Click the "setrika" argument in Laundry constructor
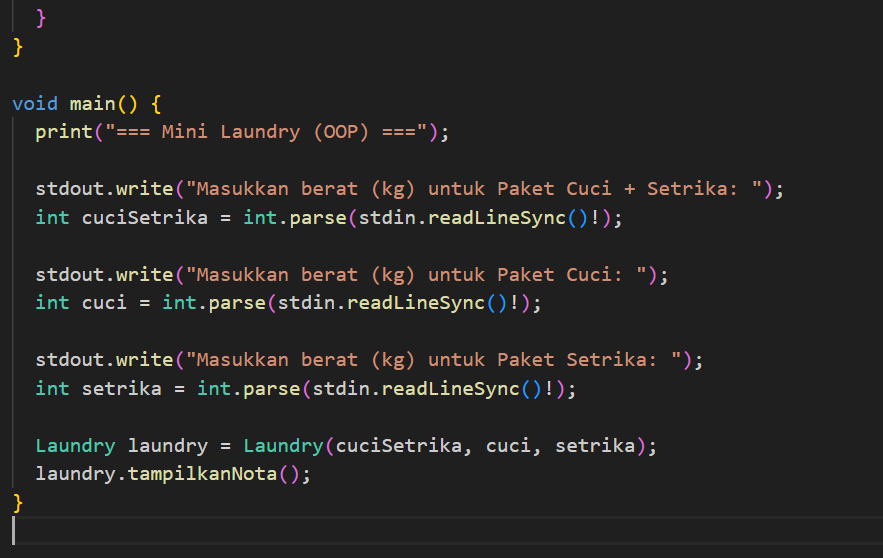The image size is (883, 558). click(x=595, y=446)
